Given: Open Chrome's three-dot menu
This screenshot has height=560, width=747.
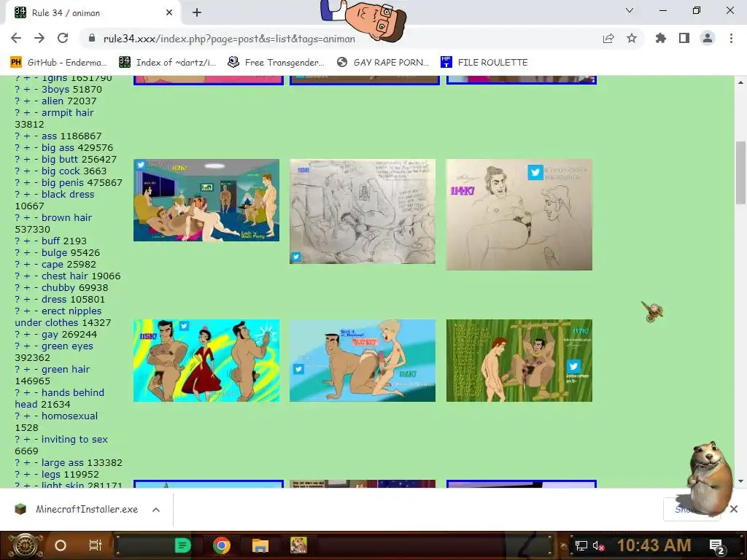Looking at the screenshot, I should click(731, 39).
